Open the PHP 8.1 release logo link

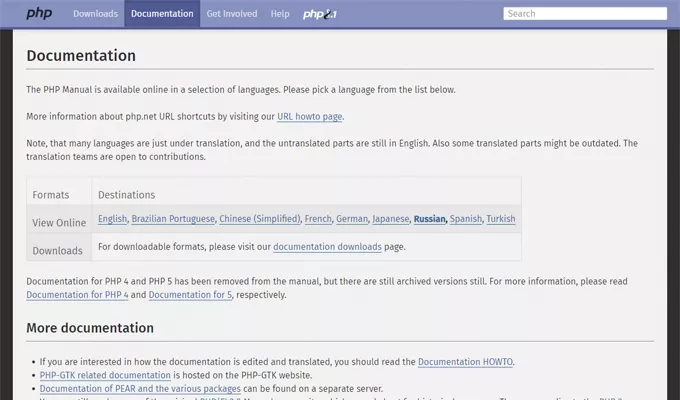click(320, 14)
